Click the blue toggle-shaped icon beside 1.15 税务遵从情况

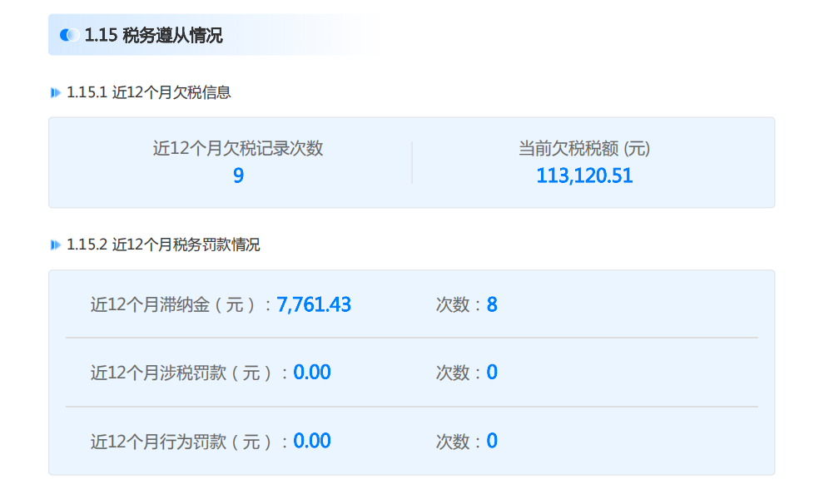tap(69, 35)
